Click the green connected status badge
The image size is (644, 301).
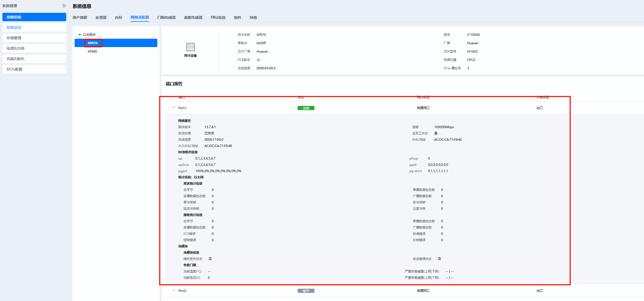[306, 108]
